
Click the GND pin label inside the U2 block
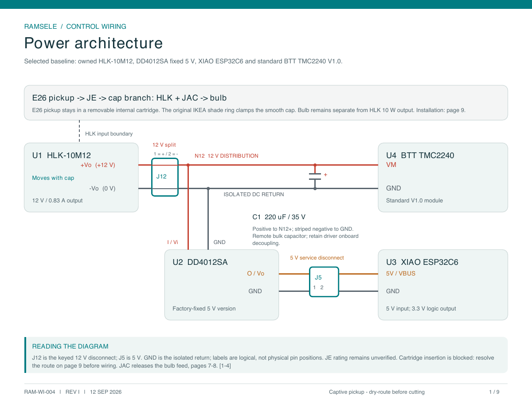click(x=255, y=291)
